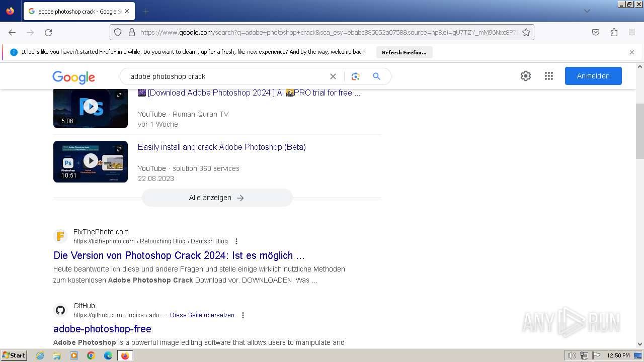Image resolution: width=644 pixels, height=362 pixels.
Task: Open File Explorer folder in taskbar
Action: click(x=57, y=355)
